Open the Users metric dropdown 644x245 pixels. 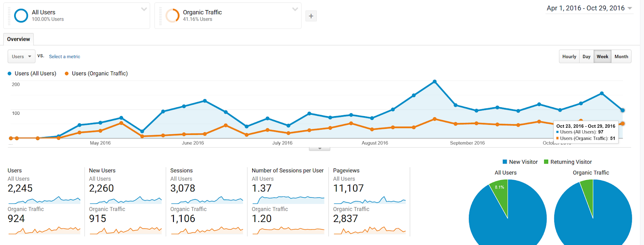(21, 56)
